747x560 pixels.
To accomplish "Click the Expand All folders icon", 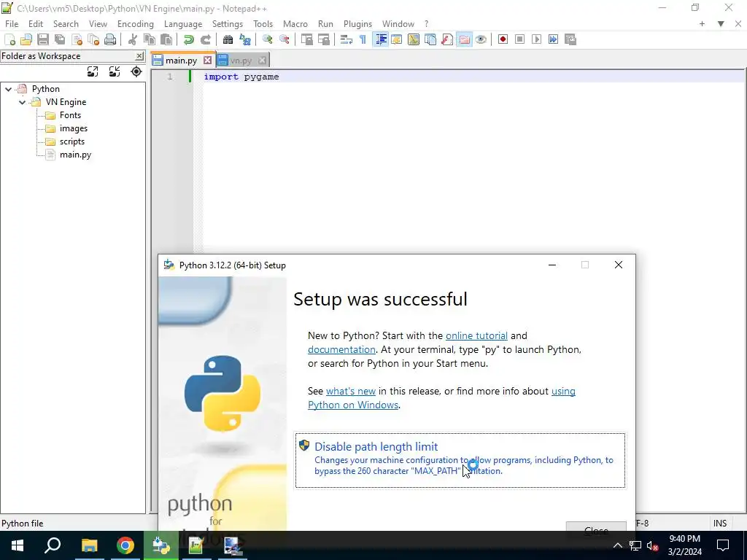I will click(93, 71).
